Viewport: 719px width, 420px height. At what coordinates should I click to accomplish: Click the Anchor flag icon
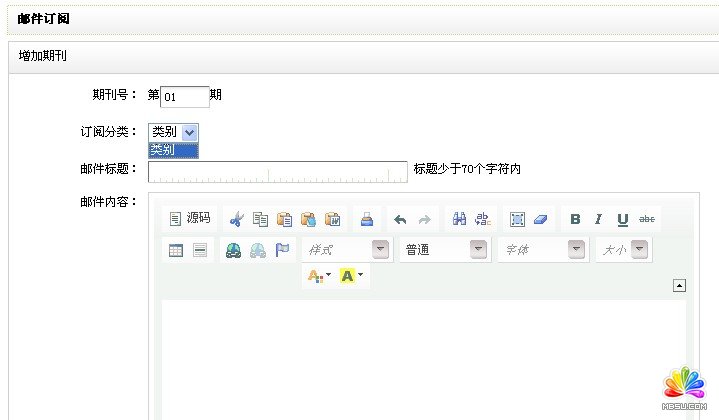(x=282, y=250)
